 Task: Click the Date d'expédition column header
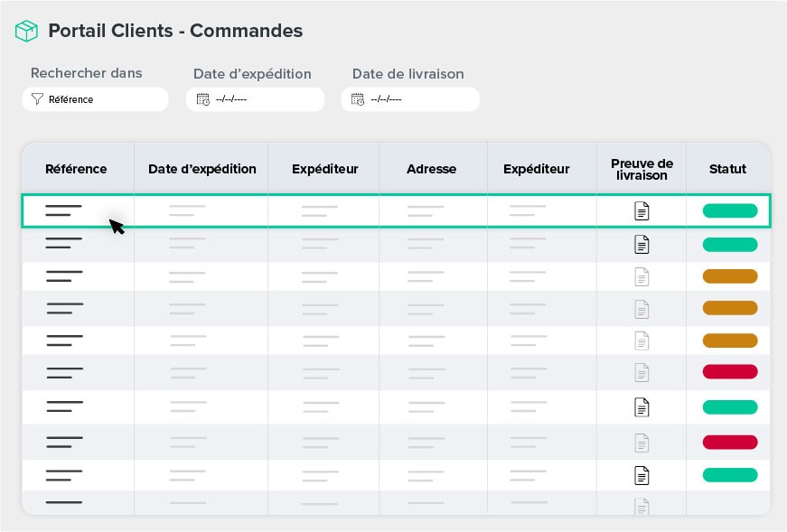coord(201,169)
